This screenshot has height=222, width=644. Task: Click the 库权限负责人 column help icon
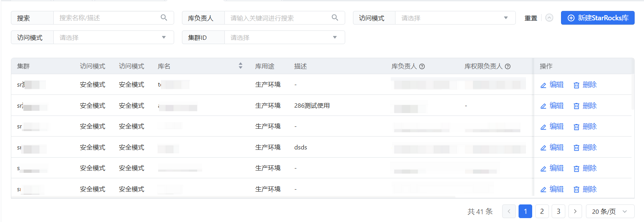(508, 66)
